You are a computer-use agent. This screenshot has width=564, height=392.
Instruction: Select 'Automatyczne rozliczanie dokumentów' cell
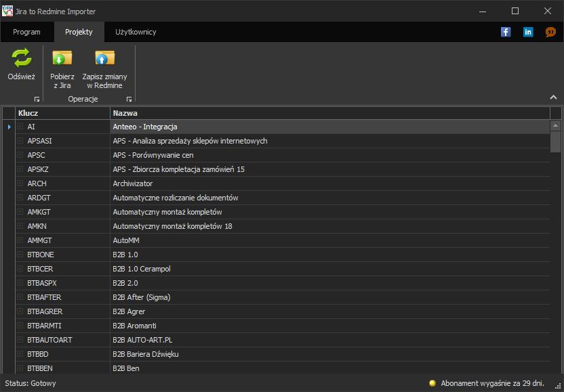(x=330, y=198)
